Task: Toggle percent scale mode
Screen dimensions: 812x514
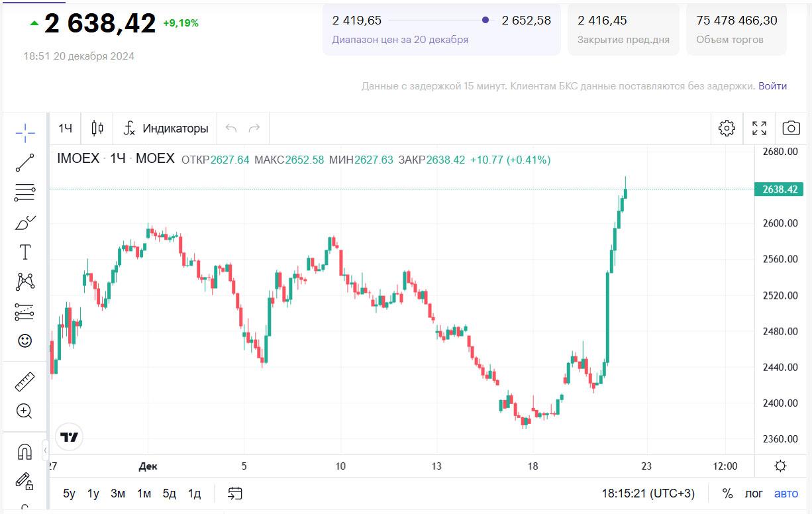Action: [727, 493]
